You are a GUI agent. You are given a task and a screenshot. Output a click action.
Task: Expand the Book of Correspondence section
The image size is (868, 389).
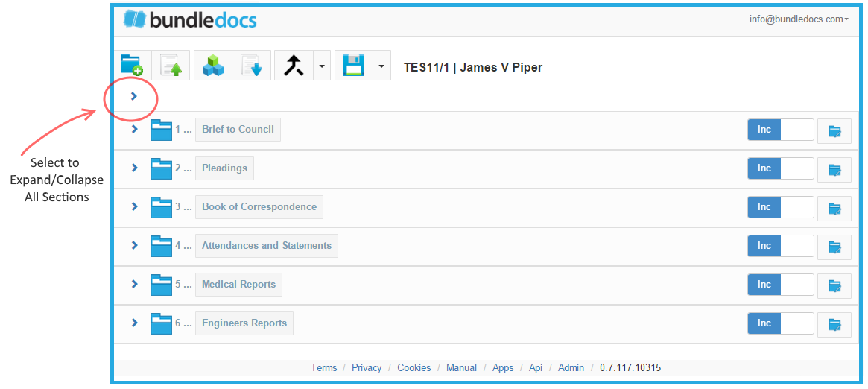pos(134,207)
